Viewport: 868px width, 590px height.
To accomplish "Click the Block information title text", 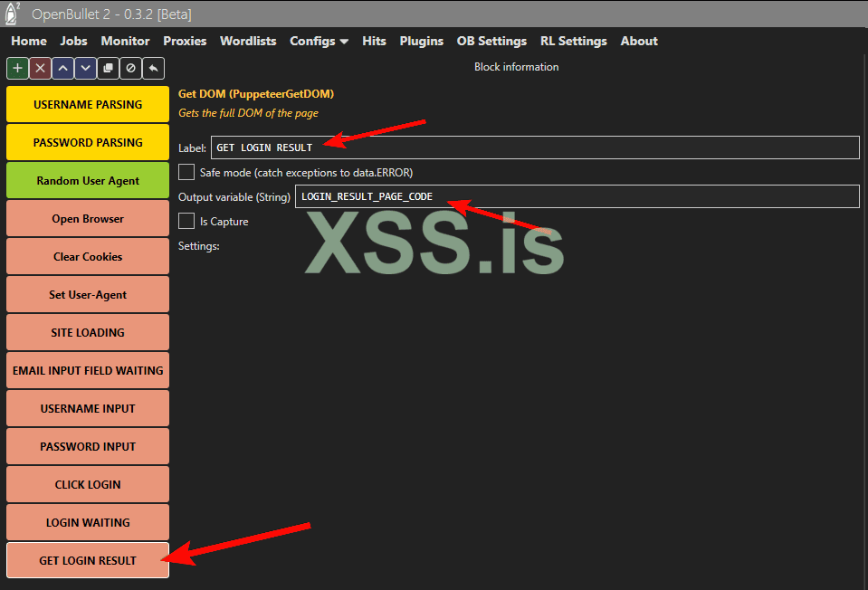I will [x=516, y=66].
